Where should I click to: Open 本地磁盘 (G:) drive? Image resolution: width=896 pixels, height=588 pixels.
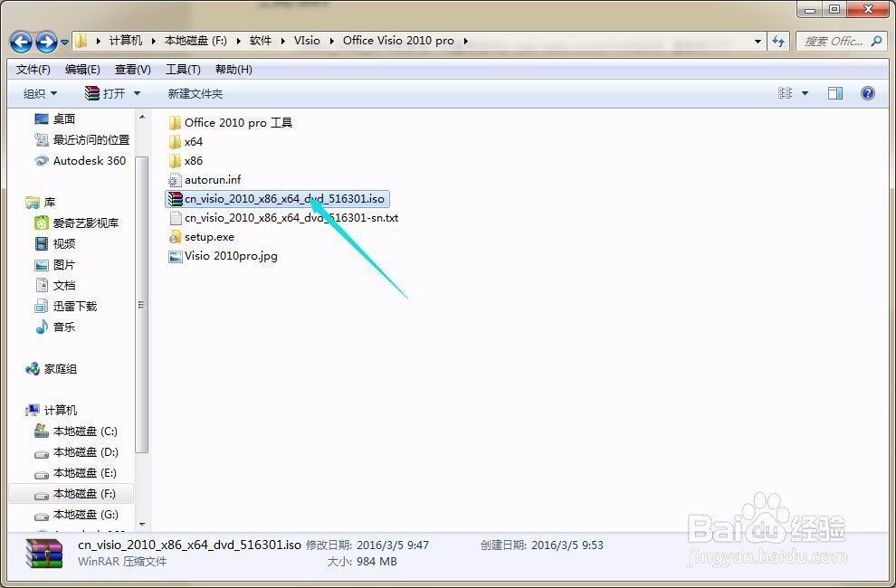[x=76, y=515]
